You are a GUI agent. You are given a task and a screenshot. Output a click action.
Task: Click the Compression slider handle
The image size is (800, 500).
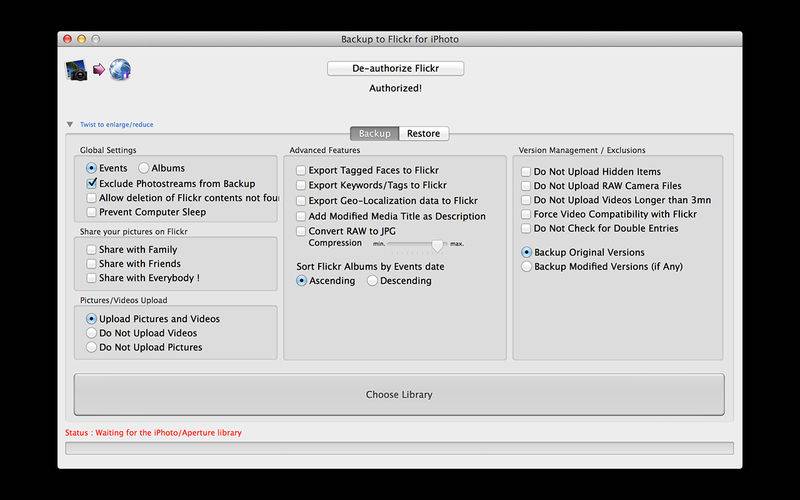click(437, 245)
